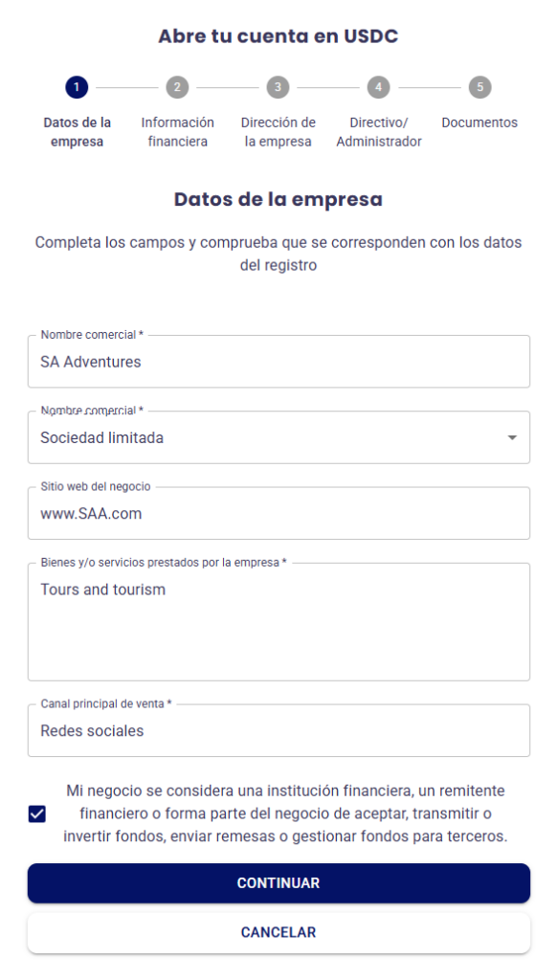Viewport: 557px width, 980px height.
Task: Click the 'Nombre comercial' field showing SA Adventures
Action: pyautogui.click(x=278, y=361)
